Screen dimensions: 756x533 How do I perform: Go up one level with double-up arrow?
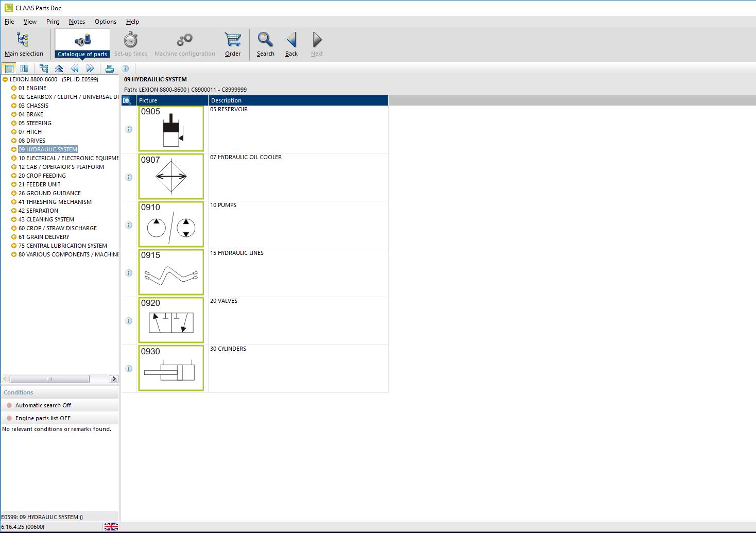[x=59, y=68]
